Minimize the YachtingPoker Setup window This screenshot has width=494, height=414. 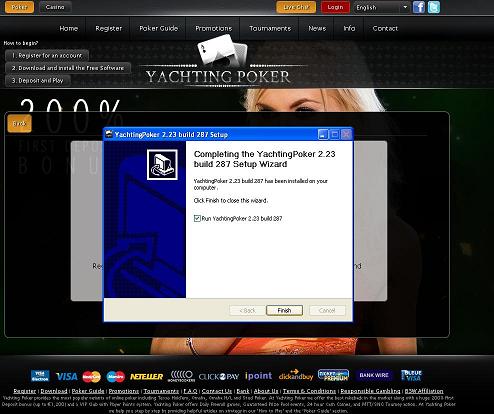(322, 134)
